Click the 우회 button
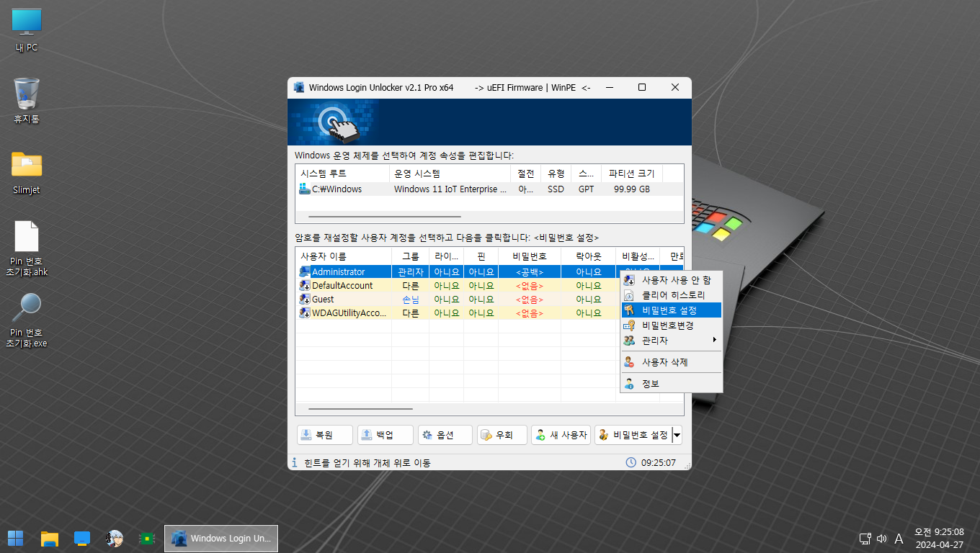 (x=502, y=435)
